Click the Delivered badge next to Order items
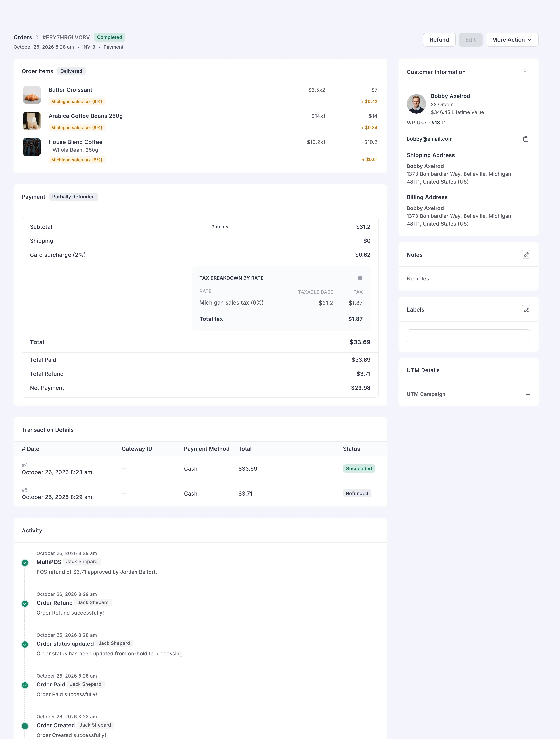 click(x=71, y=71)
